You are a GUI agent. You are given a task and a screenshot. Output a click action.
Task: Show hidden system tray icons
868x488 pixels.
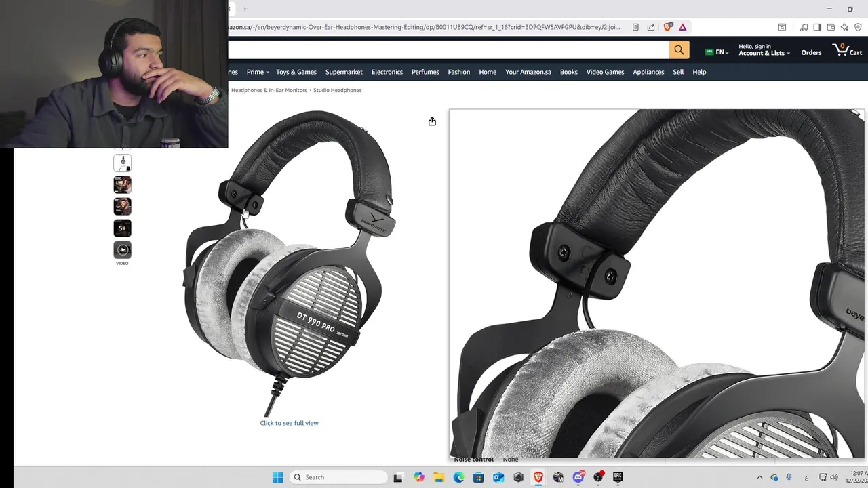point(759,477)
